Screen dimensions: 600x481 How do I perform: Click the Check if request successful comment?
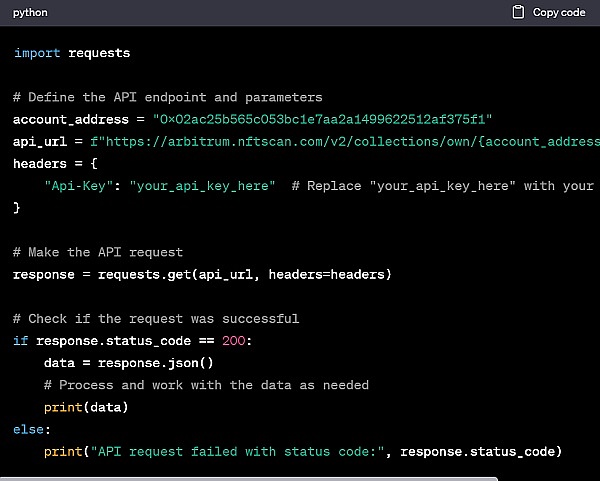156,318
